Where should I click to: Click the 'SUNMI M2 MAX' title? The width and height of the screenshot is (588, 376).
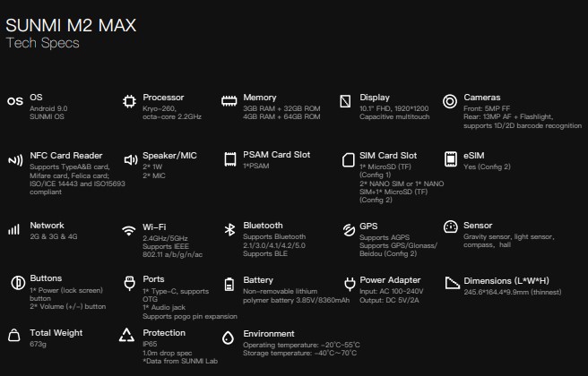click(x=71, y=25)
